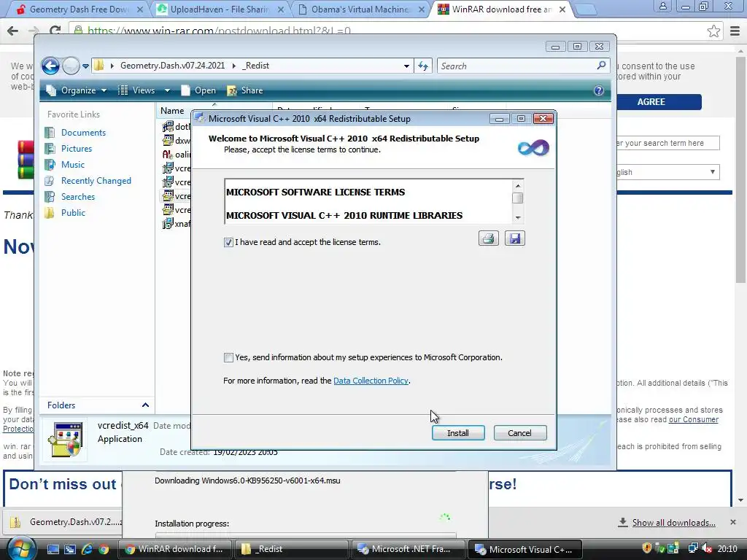This screenshot has width=747, height=560.
Task: Click the Share toolbar item in Explorer
Action: tap(245, 90)
